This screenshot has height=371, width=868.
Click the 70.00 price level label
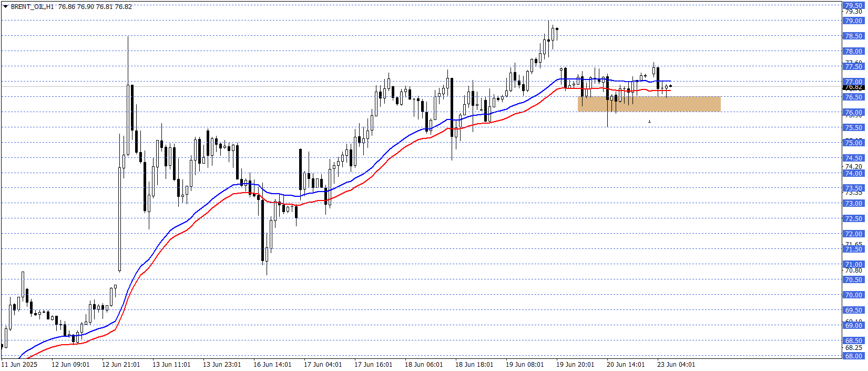(854, 295)
